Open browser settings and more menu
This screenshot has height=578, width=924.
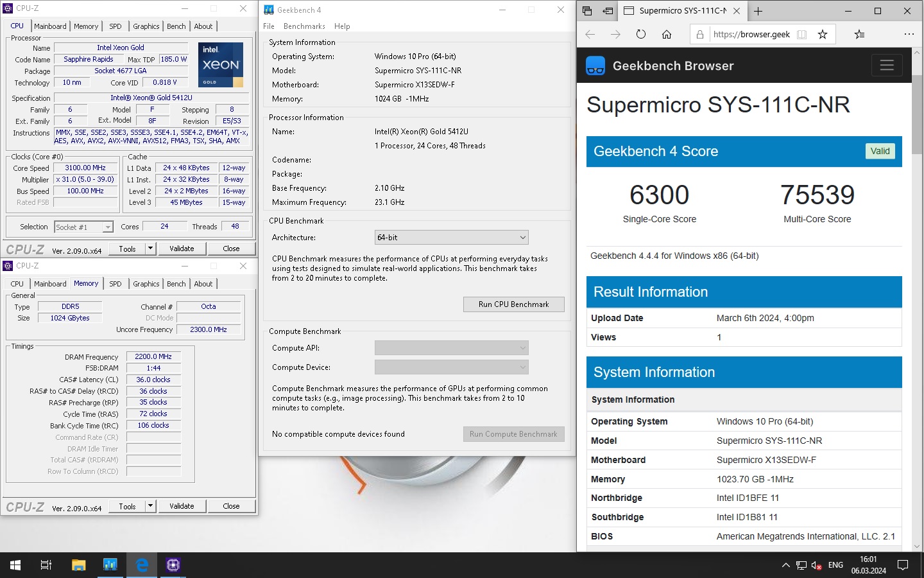909,34
